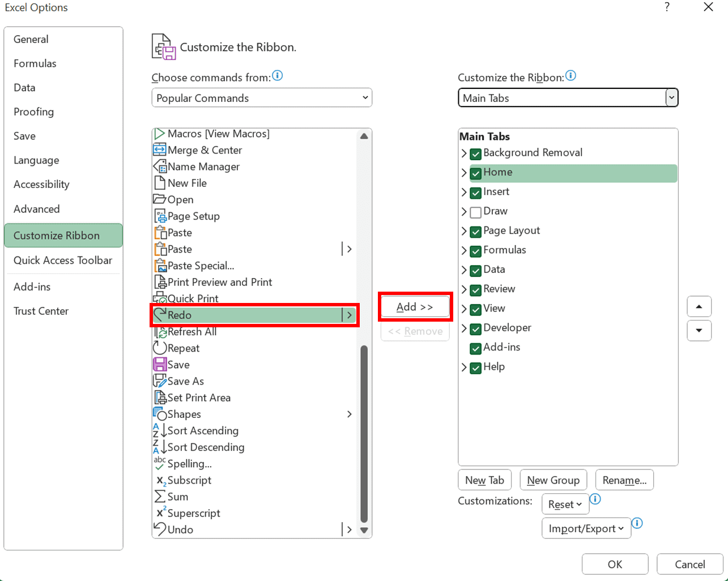The image size is (728, 581).
Task: Click the Redo arrow icon
Action: pyautogui.click(x=160, y=315)
